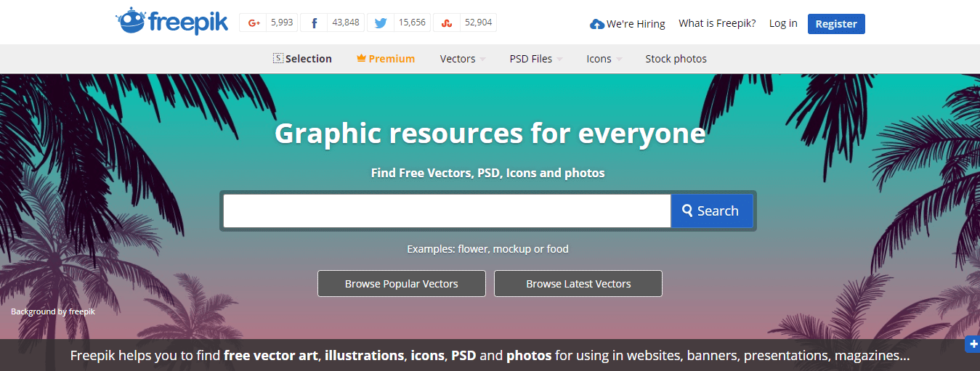Viewport: 980px width, 371px height.
Task: Click the 43,848 Facebook count
Action: click(346, 23)
